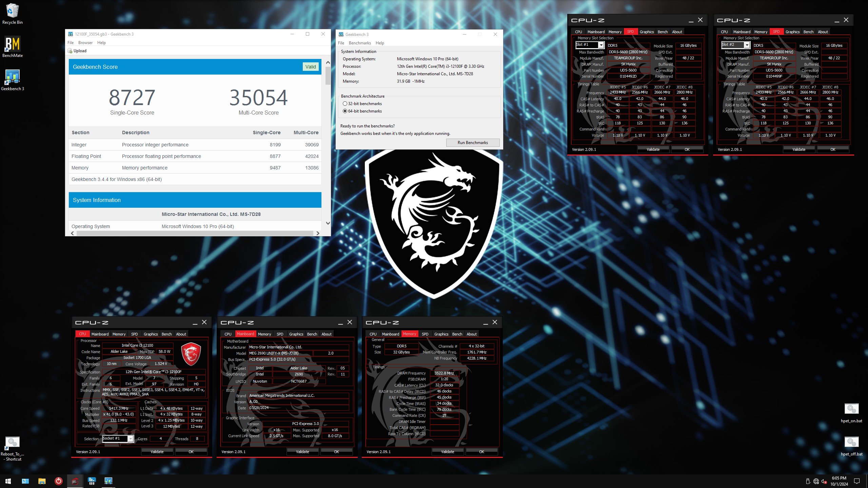Viewport: 868px width, 488px height.
Task: Click the MSI dragon logo in CPU-Z CPU window
Action: [x=191, y=354]
